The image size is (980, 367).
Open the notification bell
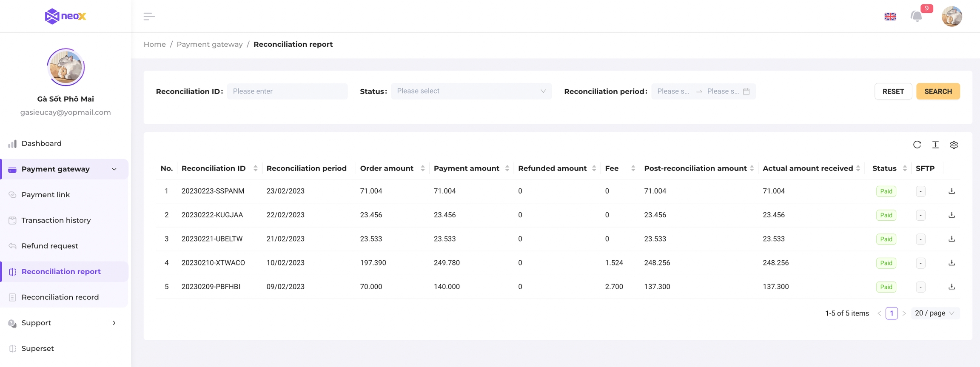point(917,16)
